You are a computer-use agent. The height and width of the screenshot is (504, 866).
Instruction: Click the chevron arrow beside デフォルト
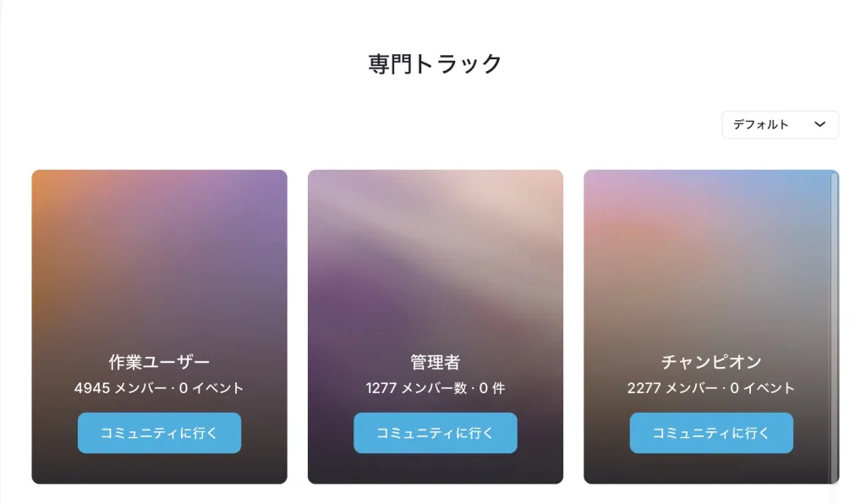(819, 124)
